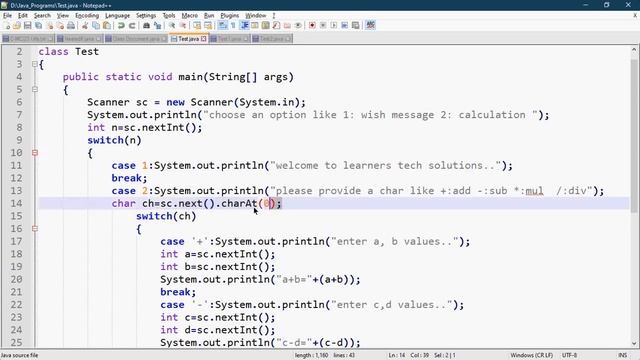Screen dimensions: 640x360
Task: Click the Open file toolbar icon
Action: click(17, 25)
